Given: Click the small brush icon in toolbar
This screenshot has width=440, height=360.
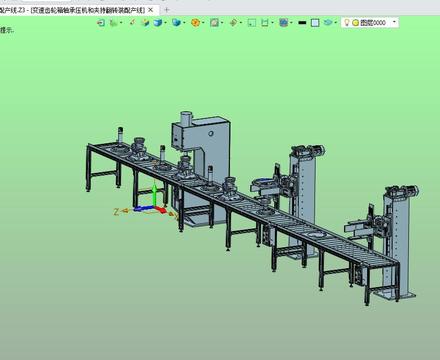Looking at the screenshot, I should (133, 22).
